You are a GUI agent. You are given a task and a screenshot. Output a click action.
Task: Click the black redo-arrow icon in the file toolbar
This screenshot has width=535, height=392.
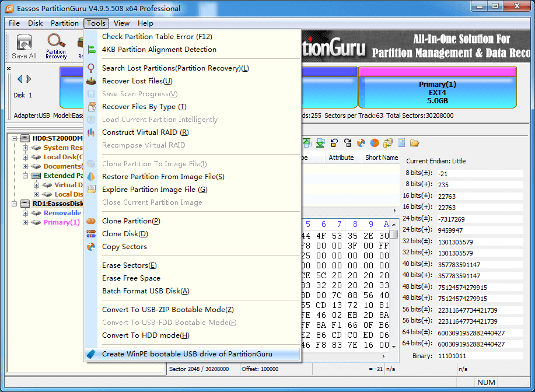348,143
